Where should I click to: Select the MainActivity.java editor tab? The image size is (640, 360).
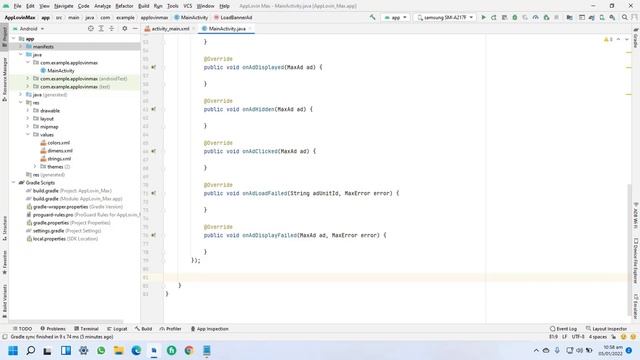coord(227,29)
